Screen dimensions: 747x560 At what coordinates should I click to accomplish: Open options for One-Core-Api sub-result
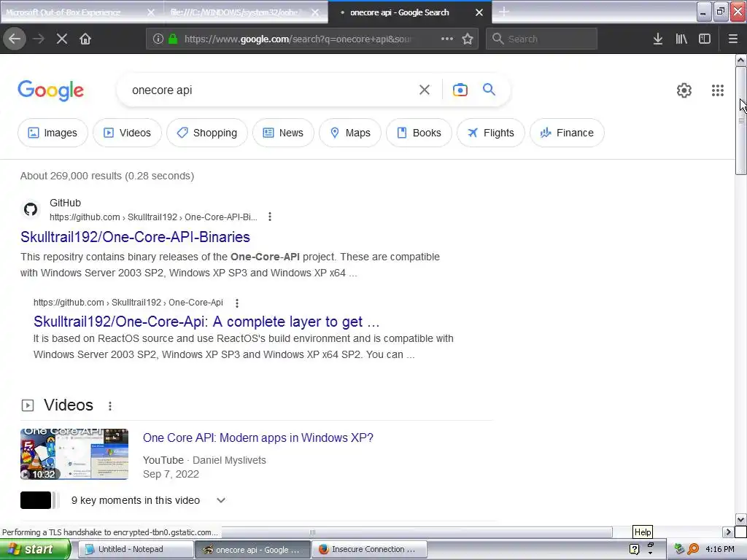tap(237, 303)
